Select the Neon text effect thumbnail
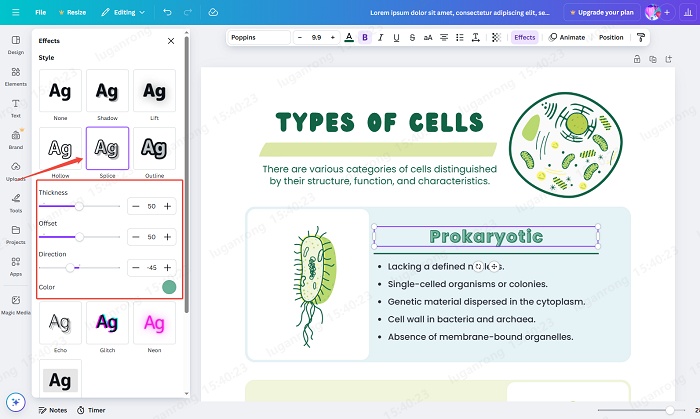Viewport: 700px width, 419px height. tap(154, 323)
